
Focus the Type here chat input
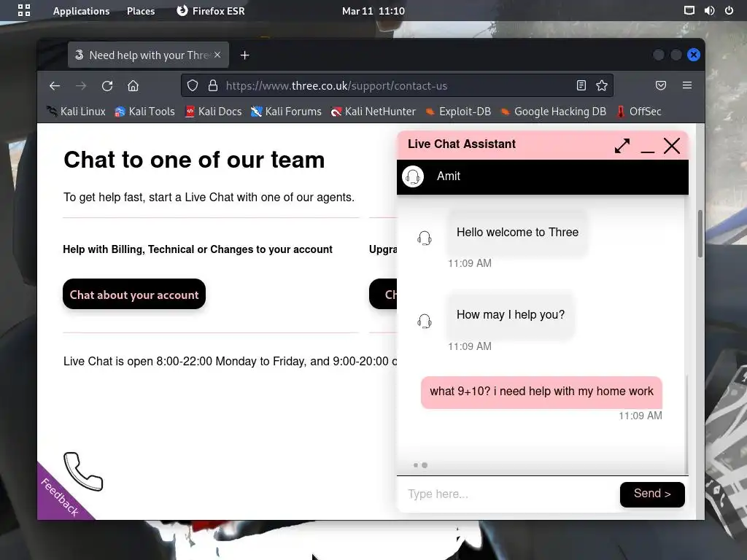[x=508, y=494]
